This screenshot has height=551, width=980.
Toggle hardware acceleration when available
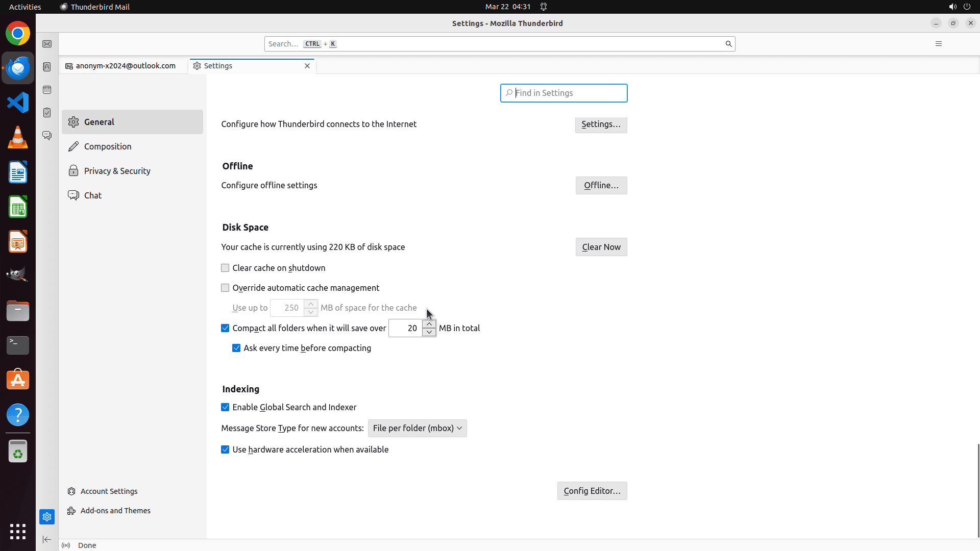click(x=225, y=449)
